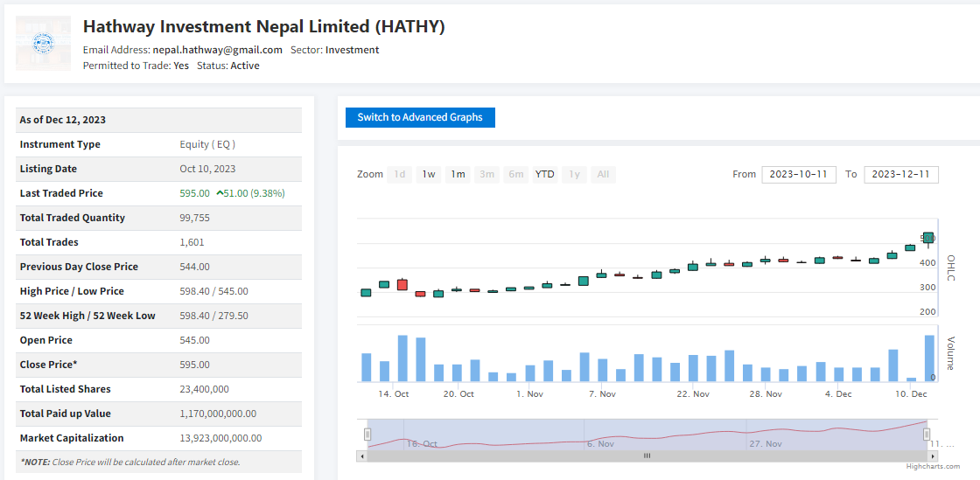Select the YTD zoom range

click(544, 174)
